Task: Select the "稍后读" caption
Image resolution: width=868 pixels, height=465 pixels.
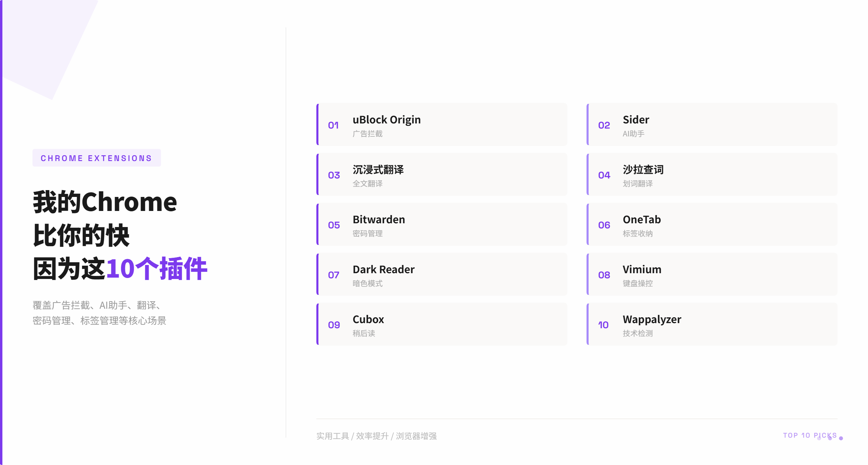Action: point(364,333)
